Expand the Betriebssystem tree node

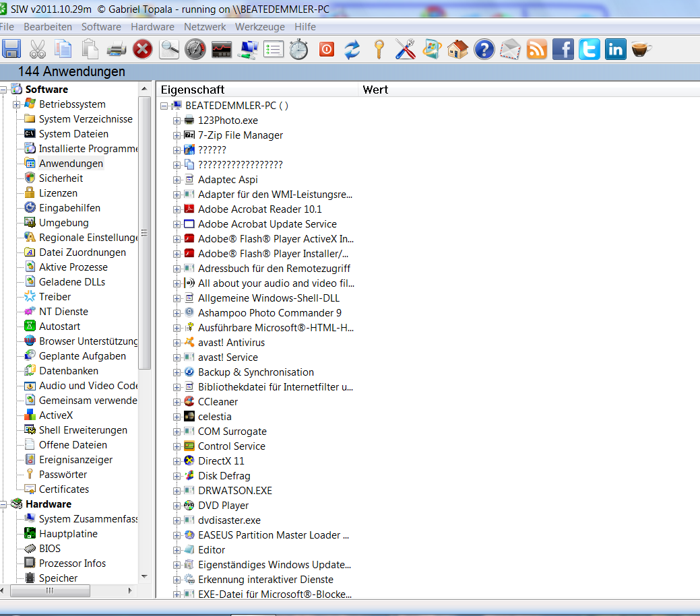17,104
